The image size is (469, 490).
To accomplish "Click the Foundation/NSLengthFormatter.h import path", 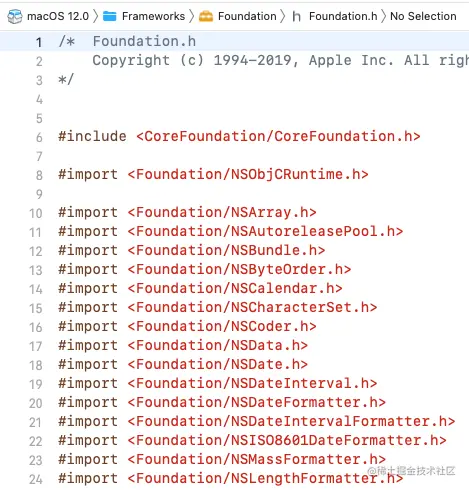I will 265,478.
